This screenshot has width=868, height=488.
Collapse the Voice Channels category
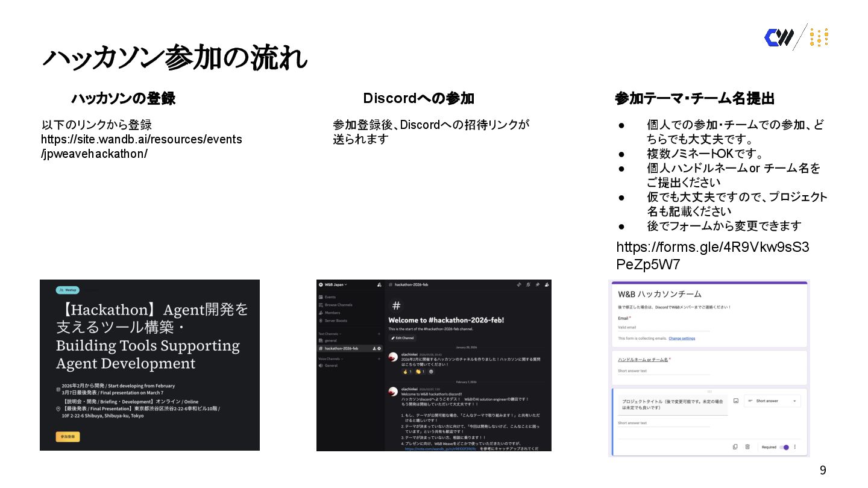point(330,359)
